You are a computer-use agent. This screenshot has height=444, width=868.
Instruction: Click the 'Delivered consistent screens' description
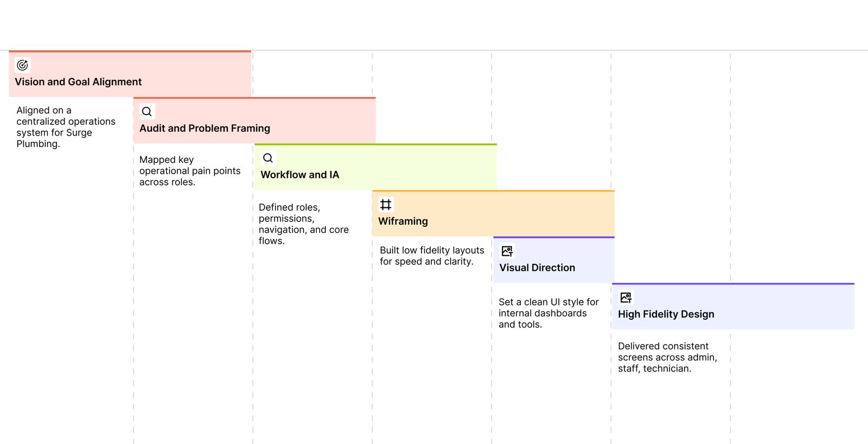coord(667,357)
